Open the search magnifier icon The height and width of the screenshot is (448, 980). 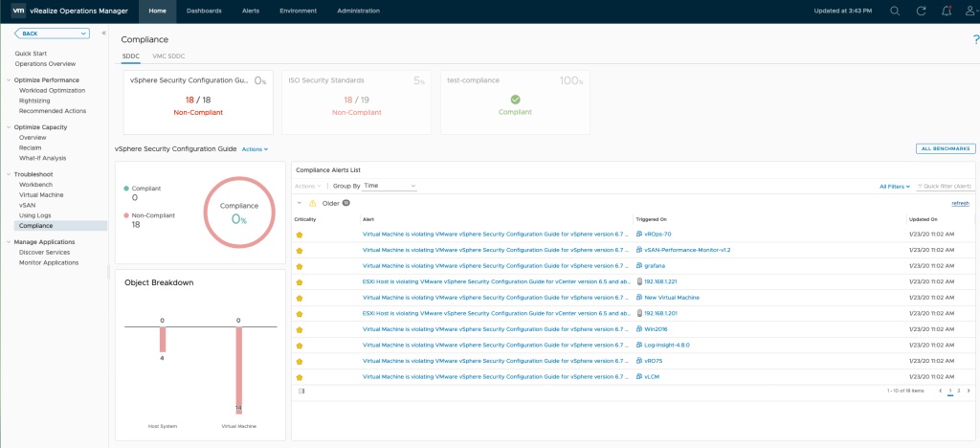895,11
